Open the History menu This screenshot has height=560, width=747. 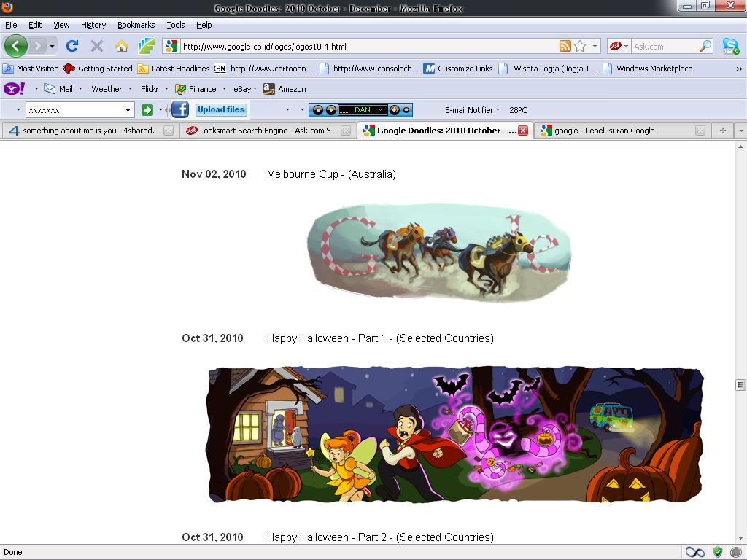pos(93,25)
